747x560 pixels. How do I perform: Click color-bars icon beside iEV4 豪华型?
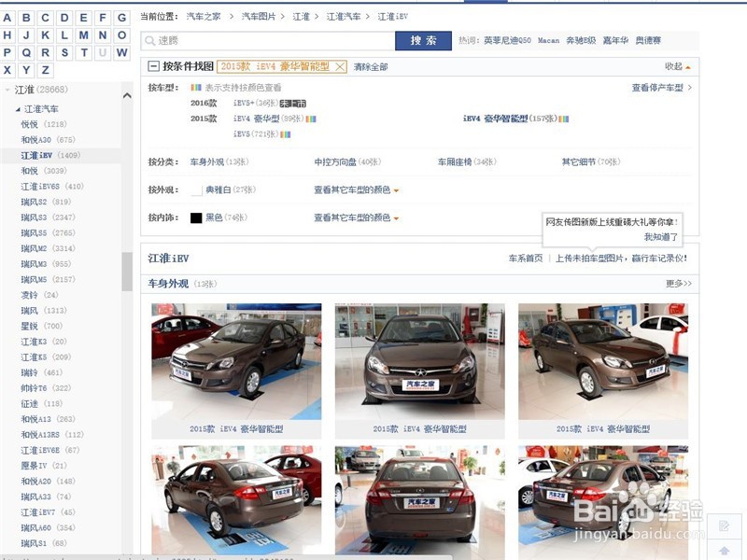311,119
